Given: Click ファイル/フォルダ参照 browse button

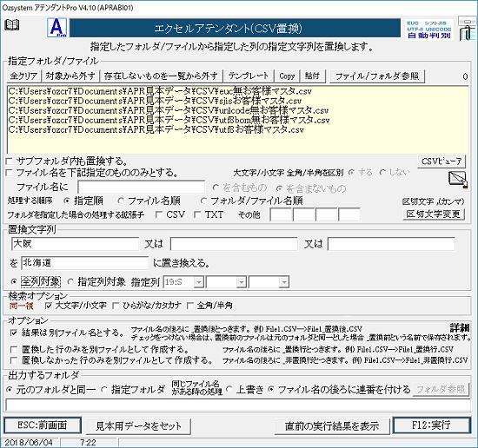Looking at the screenshot, I should click(377, 76).
